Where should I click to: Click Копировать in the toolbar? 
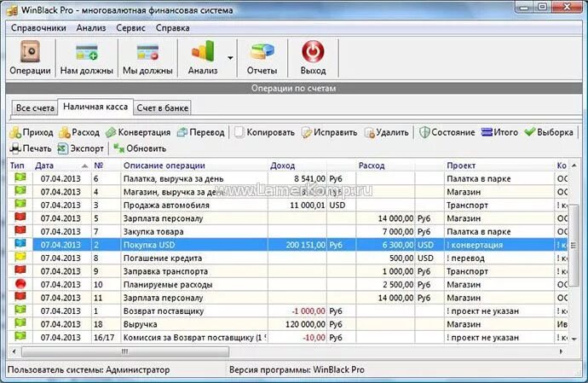point(264,132)
